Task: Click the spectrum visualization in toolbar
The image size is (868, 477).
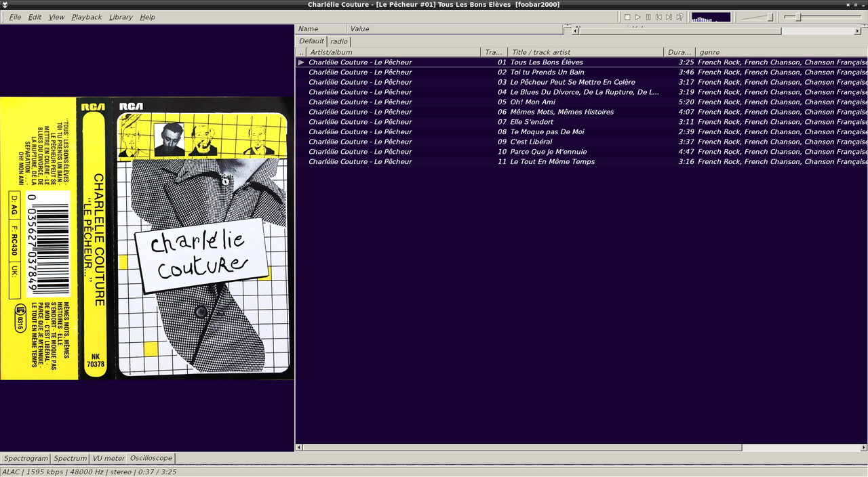Action: [711, 17]
